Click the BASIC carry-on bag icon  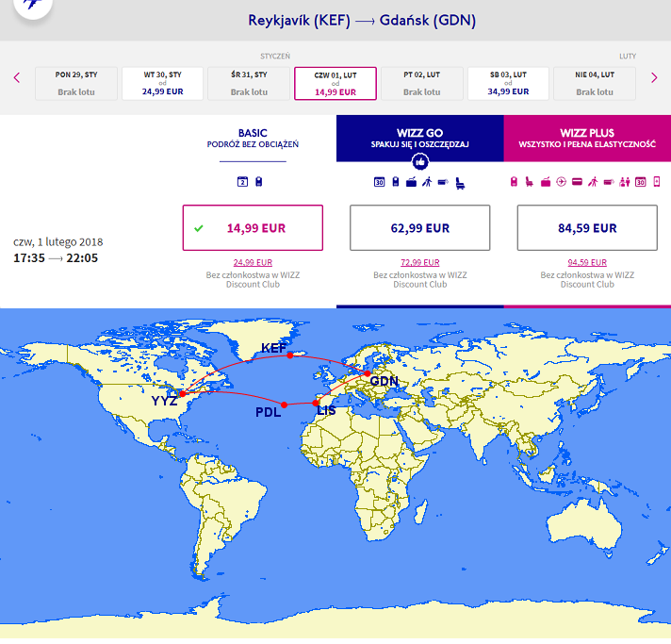(258, 182)
